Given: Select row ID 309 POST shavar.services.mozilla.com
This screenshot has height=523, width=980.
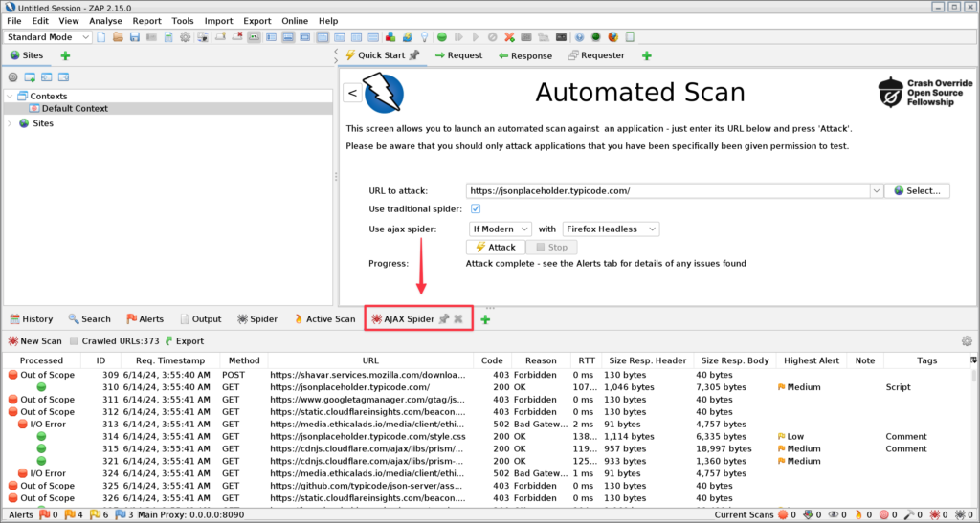Looking at the screenshot, I should click(487, 375).
